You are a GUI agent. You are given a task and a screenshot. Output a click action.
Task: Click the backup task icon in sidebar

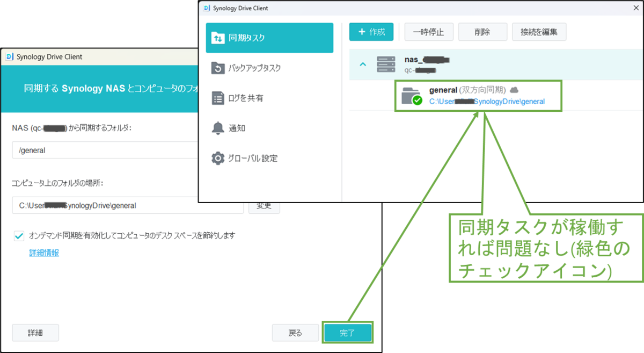click(x=218, y=68)
